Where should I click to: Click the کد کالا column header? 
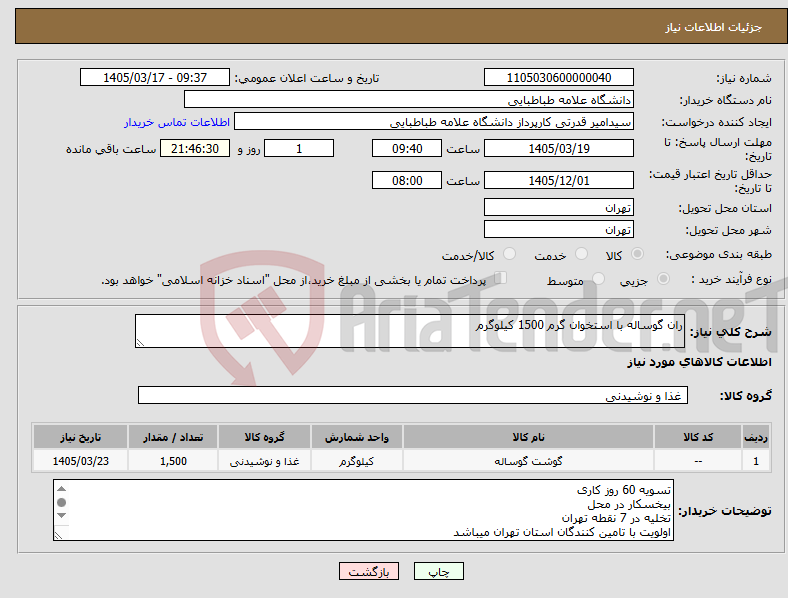pos(698,437)
